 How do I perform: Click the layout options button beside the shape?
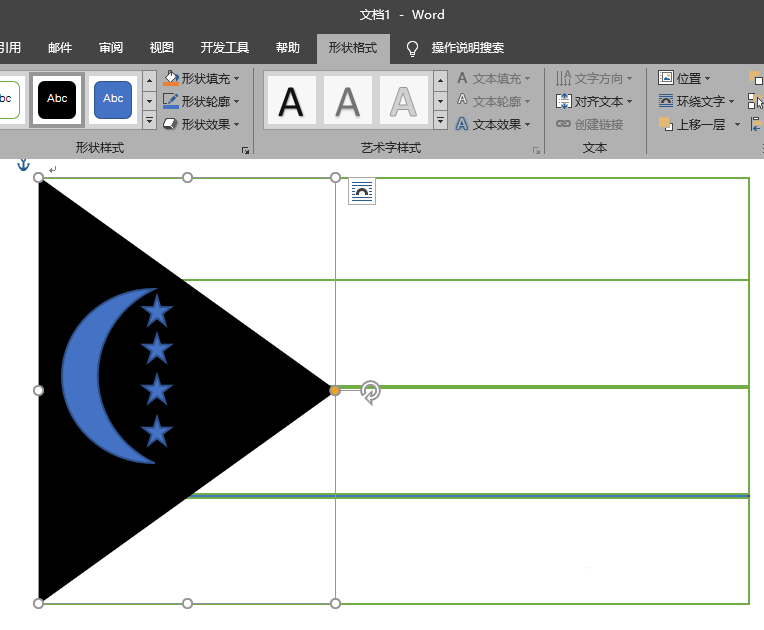click(362, 191)
